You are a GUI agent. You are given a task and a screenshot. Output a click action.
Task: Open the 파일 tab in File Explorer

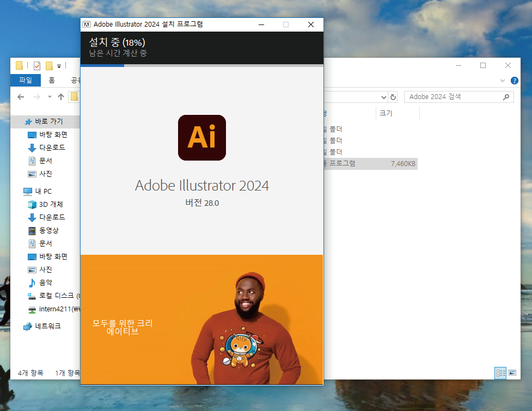(x=26, y=80)
